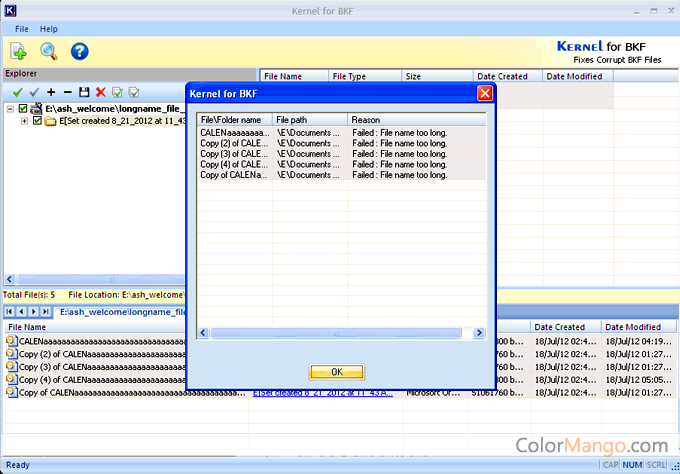Click the magnifying glass search icon
Viewport: 680px width, 474px height.
(48, 51)
